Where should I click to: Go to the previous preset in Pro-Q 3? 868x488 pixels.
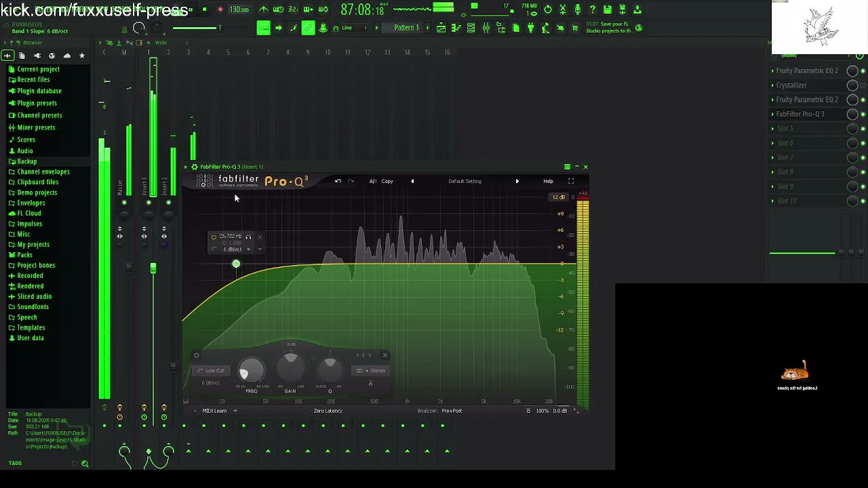coord(412,181)
